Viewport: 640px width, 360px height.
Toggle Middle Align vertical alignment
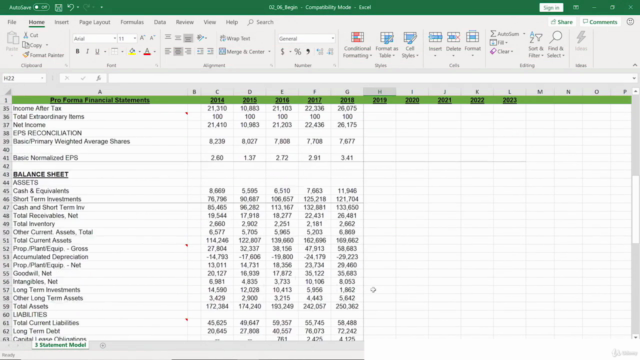pos(178,38)
